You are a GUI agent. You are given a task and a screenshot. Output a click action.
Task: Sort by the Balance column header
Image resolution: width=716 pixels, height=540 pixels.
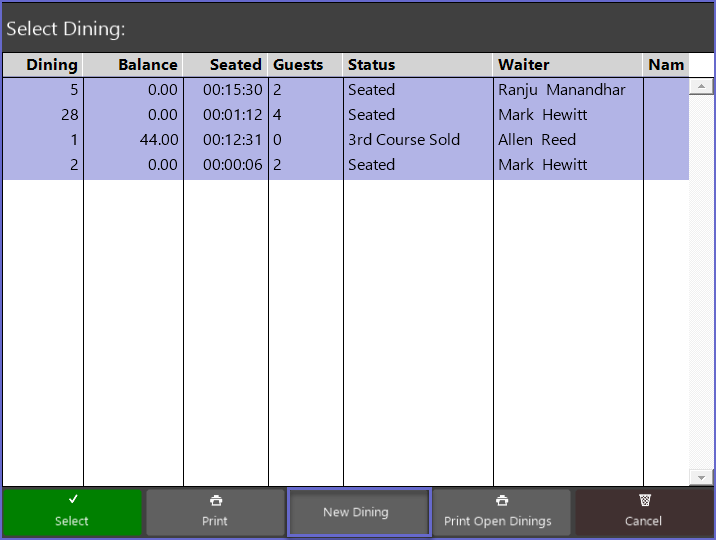(x=134, y=64)
